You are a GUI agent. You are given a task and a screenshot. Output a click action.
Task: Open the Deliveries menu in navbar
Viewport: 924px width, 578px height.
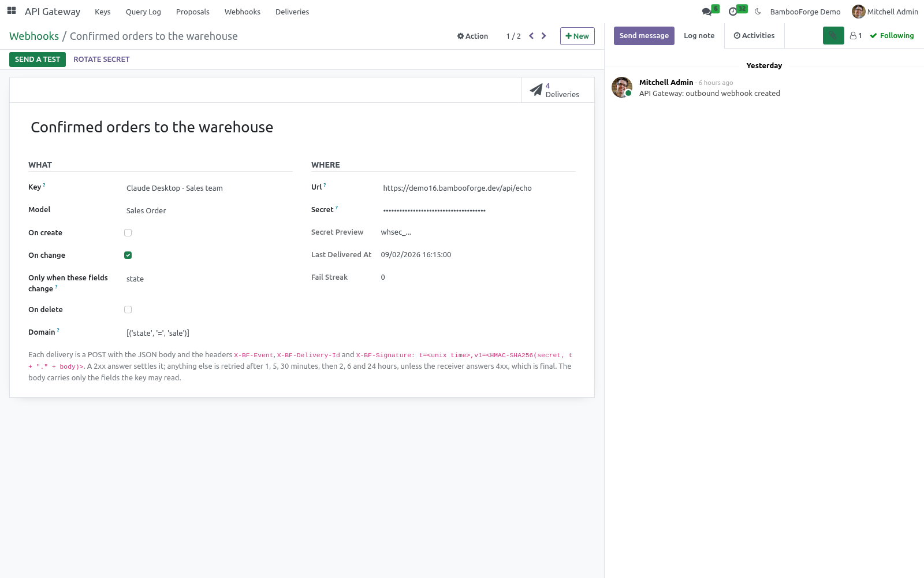(x=292, y=12)
